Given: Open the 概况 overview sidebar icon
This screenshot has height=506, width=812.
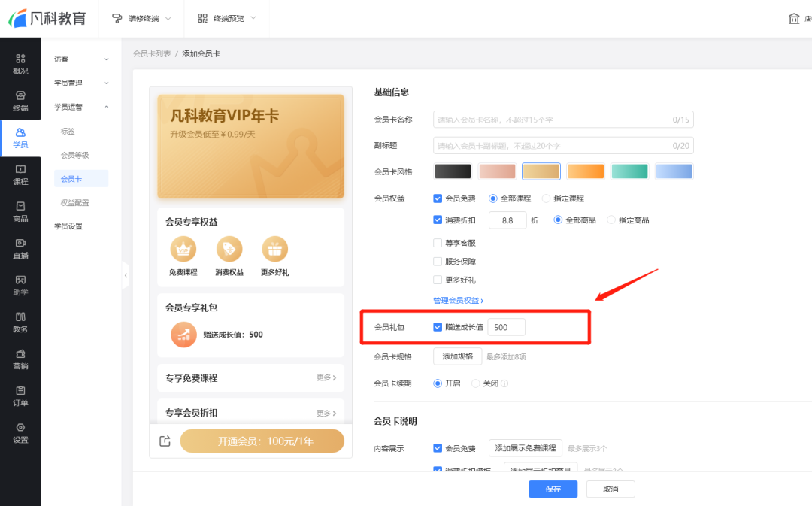Looking at the screenshot, I should [x=20, y=64].
